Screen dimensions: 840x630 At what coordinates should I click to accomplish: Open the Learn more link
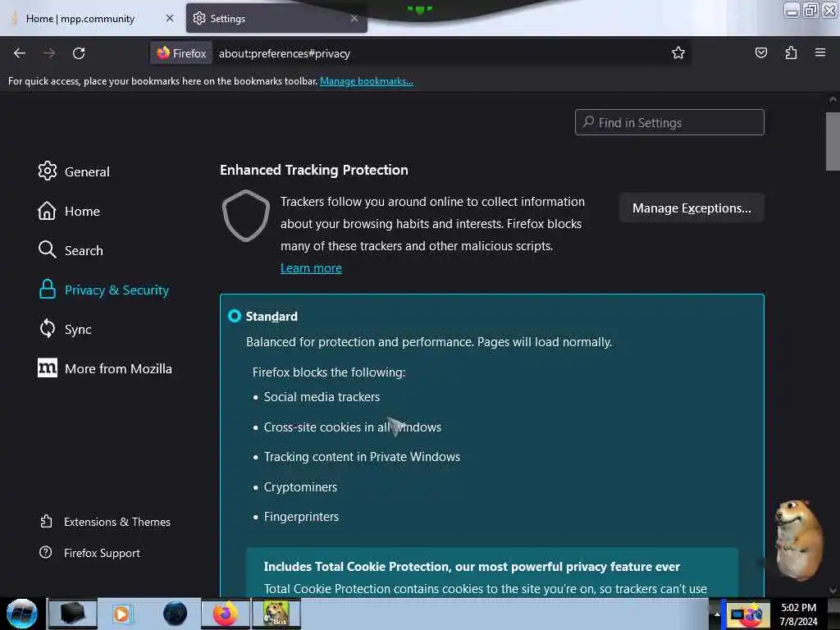coord(311,268)
